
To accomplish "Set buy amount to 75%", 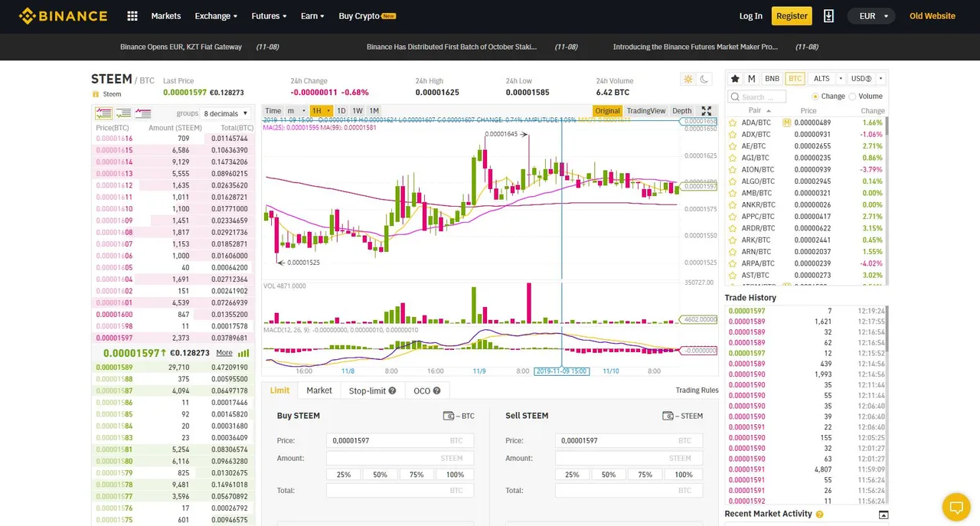I will [x=416, y=475].
